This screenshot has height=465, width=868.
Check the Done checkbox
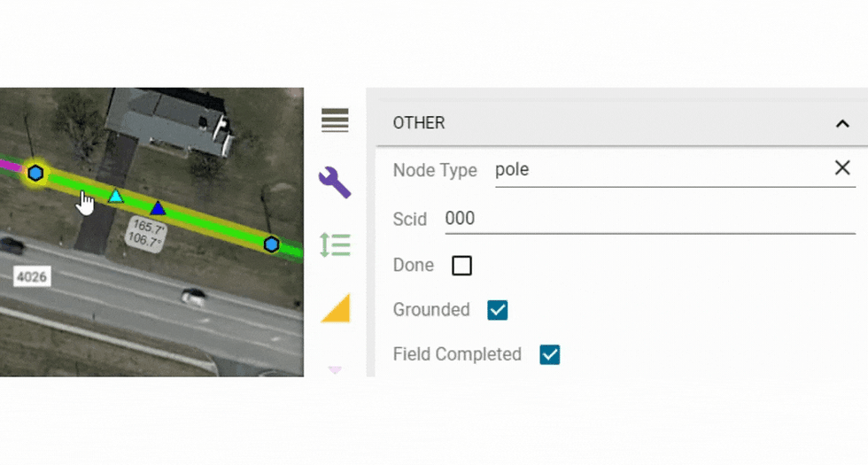[461, 266]
